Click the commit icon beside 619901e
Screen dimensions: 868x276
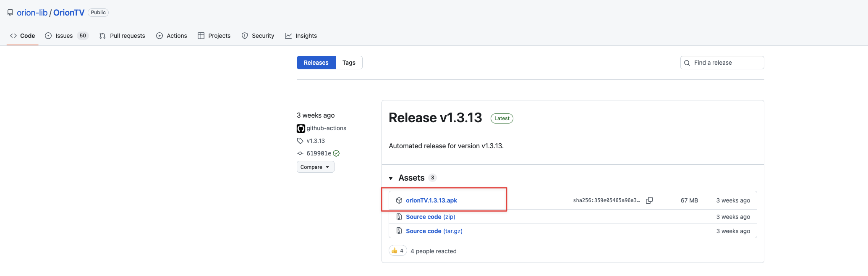tap(300, 153)
